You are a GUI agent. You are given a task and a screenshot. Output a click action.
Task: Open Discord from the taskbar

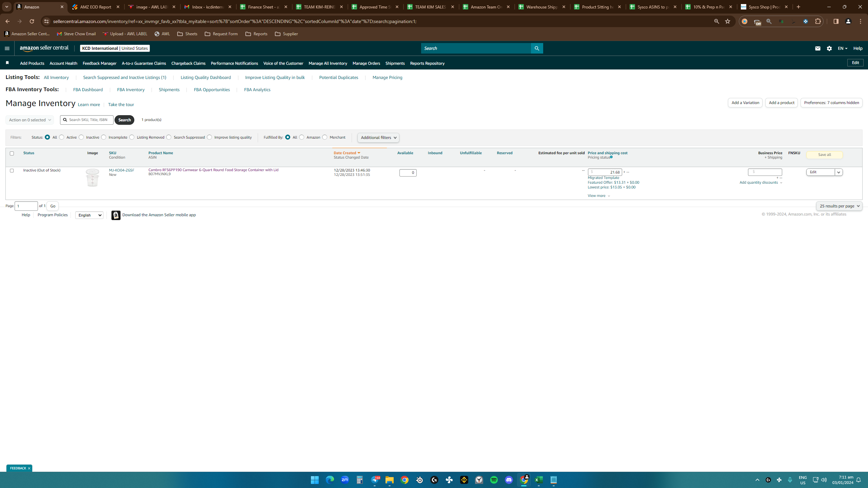pos(509,480)
